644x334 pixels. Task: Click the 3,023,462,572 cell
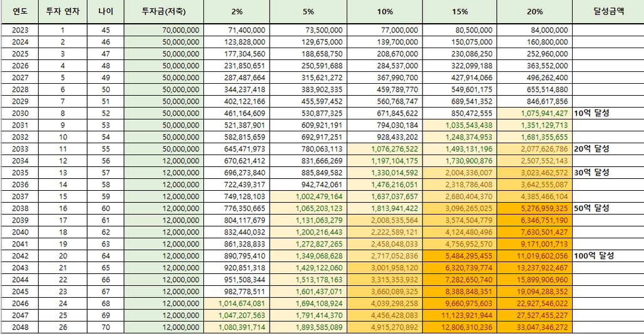pyautogui.click(x=534, y=173)
